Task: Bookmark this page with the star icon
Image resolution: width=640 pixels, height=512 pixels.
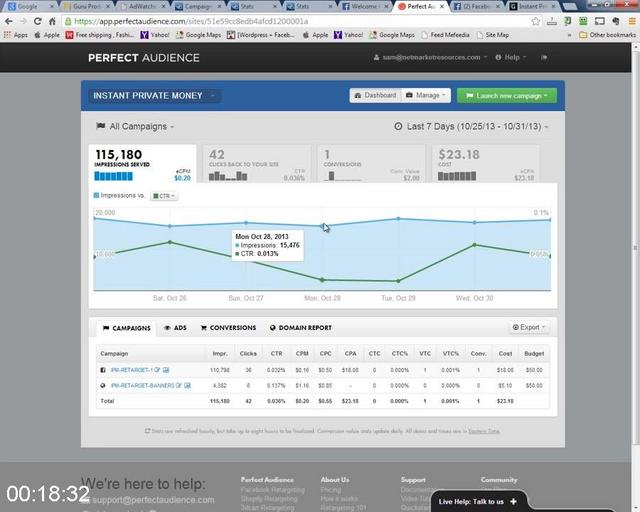Action: 536,21
